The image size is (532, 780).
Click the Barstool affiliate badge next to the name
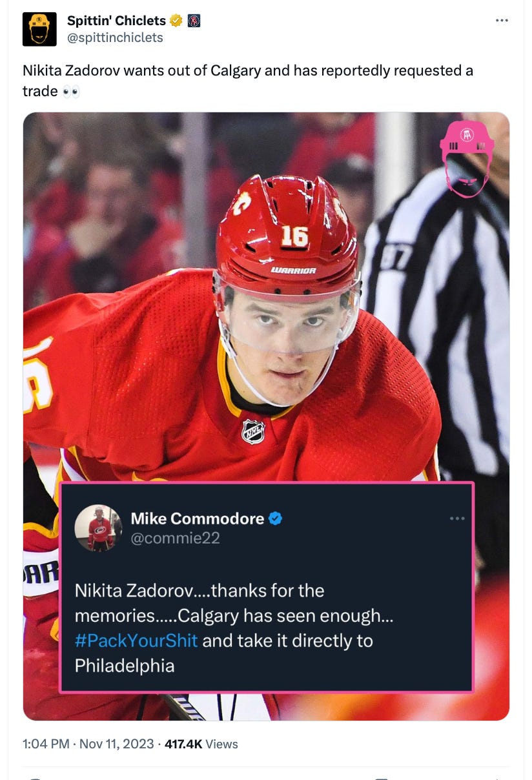click(x=194, y=21)
